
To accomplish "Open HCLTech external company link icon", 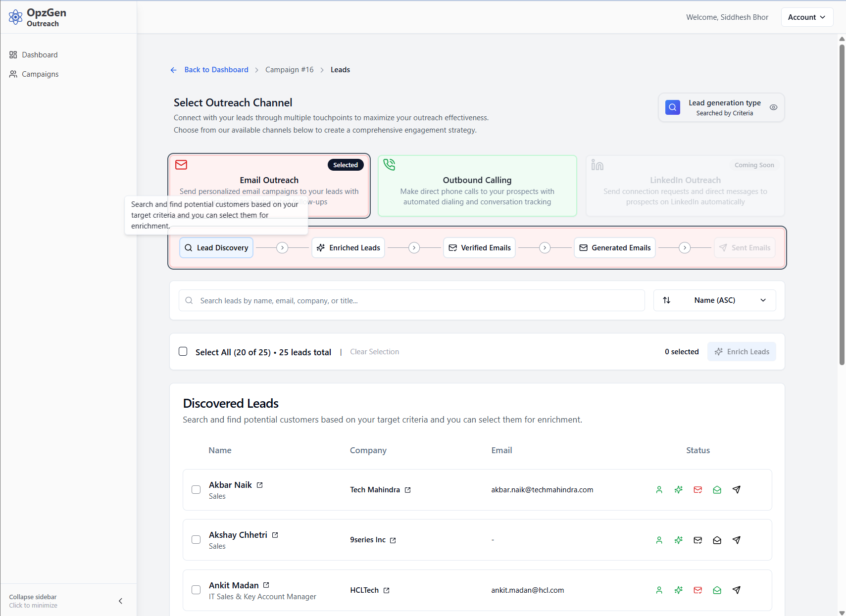I will [x=387, y=590].
